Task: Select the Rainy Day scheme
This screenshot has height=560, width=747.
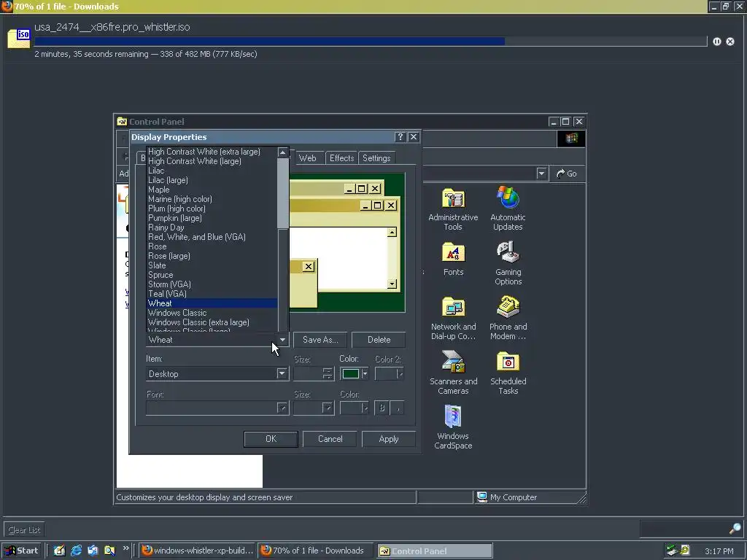Action: coord(212,227)
